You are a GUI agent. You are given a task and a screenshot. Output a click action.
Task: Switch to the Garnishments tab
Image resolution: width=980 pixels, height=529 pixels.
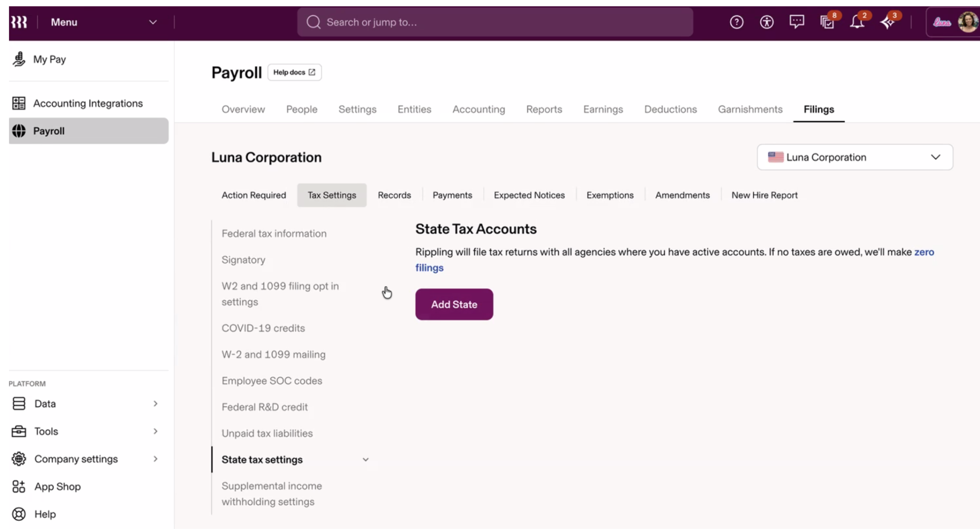point(750,109)
